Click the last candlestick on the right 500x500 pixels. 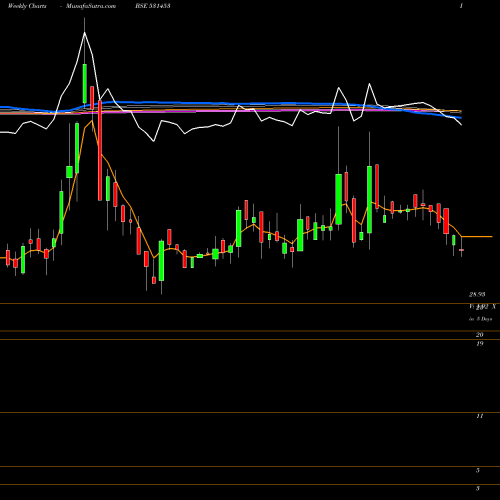461,250
